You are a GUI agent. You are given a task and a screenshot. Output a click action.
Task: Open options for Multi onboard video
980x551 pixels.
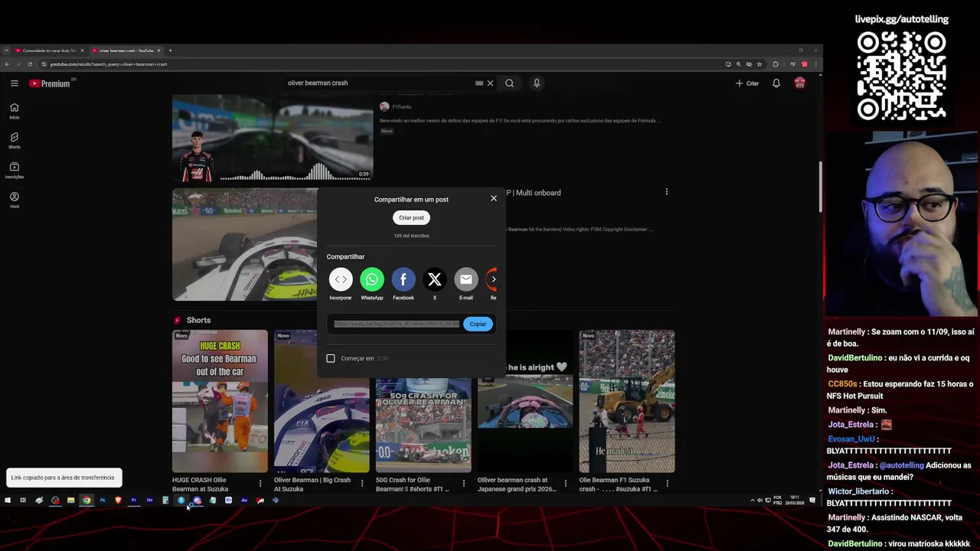666,192
